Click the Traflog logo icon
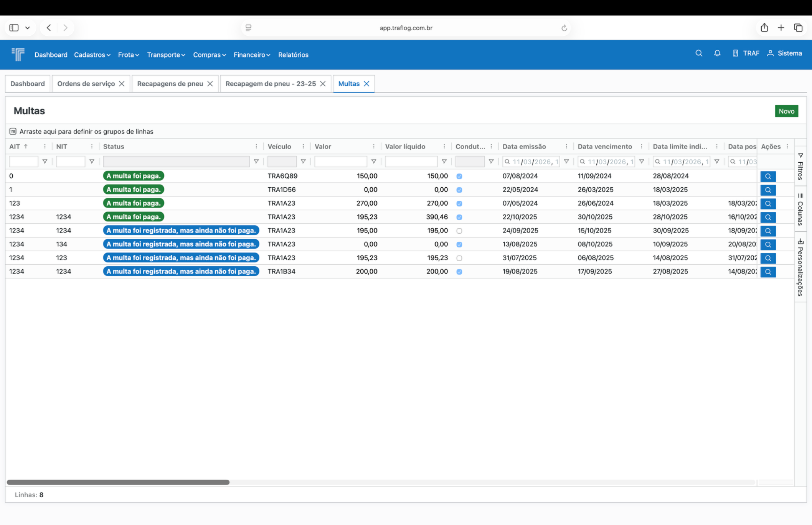812x525 pixels. [x=18, y=54]
